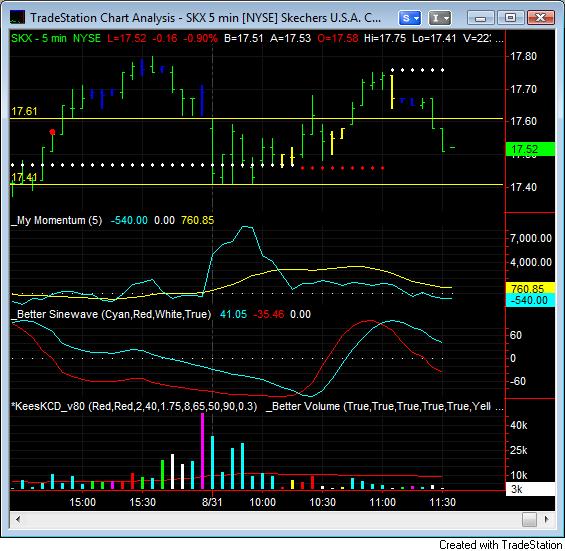Click the 10:00 time axis label
565x551 pixels.
(x=262, y=502)
